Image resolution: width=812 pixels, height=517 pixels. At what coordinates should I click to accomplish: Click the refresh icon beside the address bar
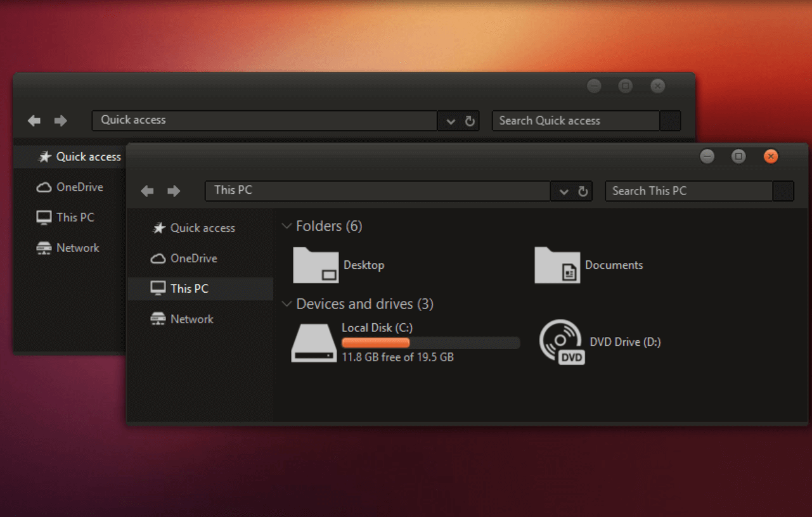coord(583,191)
